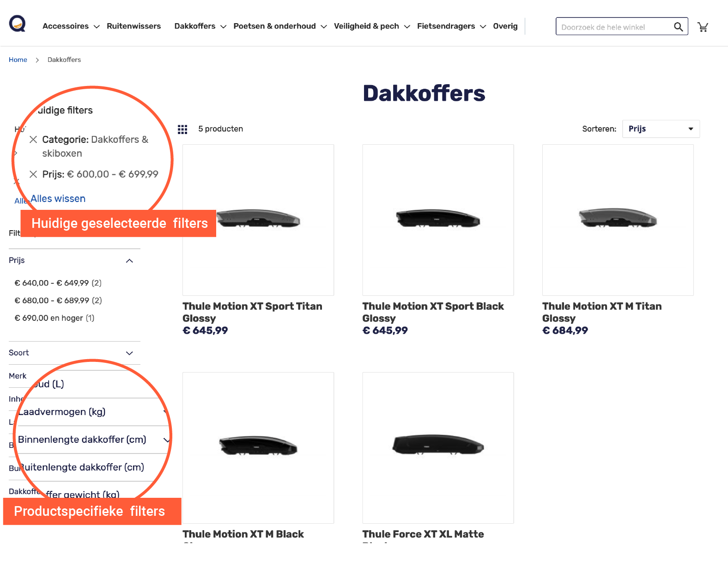This screenshot has width=728, height=581.
Task: Filter by € 680,00 - € 689,99
Action: click(x=58, y=300)
